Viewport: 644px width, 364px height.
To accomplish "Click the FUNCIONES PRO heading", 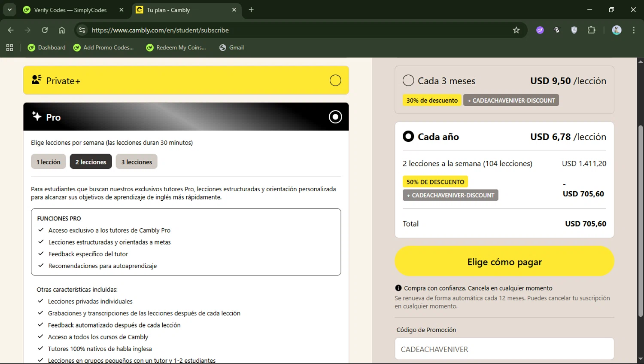I will 59,218.
